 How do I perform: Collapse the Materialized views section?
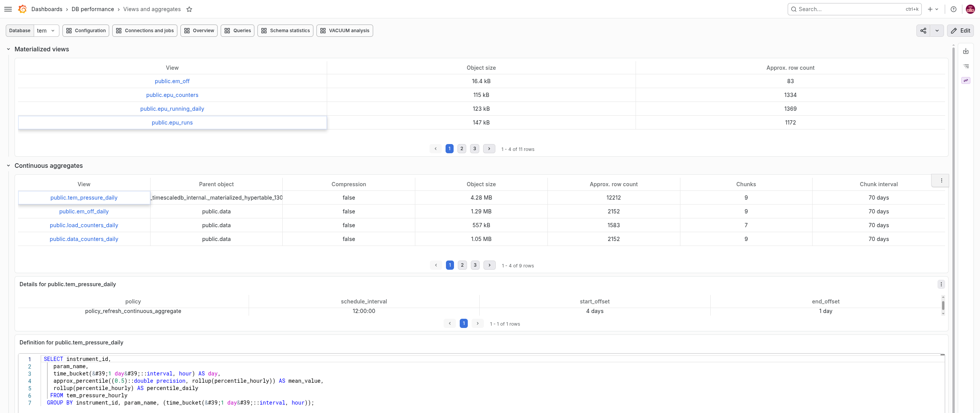tap(8, 49)
